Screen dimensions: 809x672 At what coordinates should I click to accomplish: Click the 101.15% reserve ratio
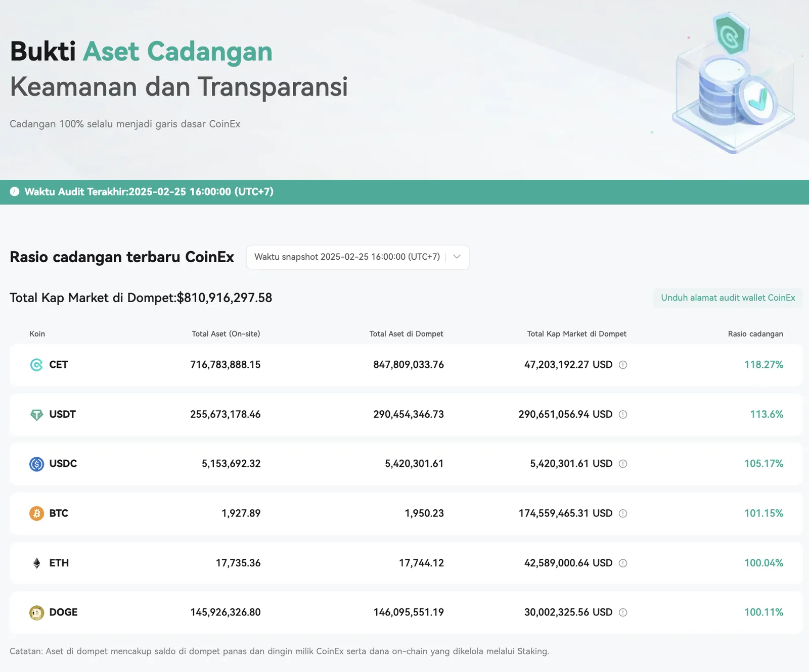click(763, 513)
